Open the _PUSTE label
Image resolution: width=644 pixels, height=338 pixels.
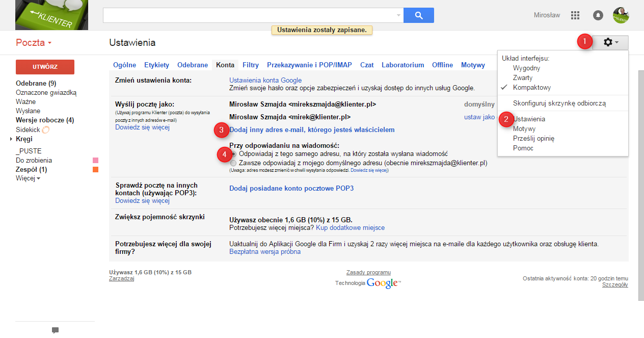29,151
